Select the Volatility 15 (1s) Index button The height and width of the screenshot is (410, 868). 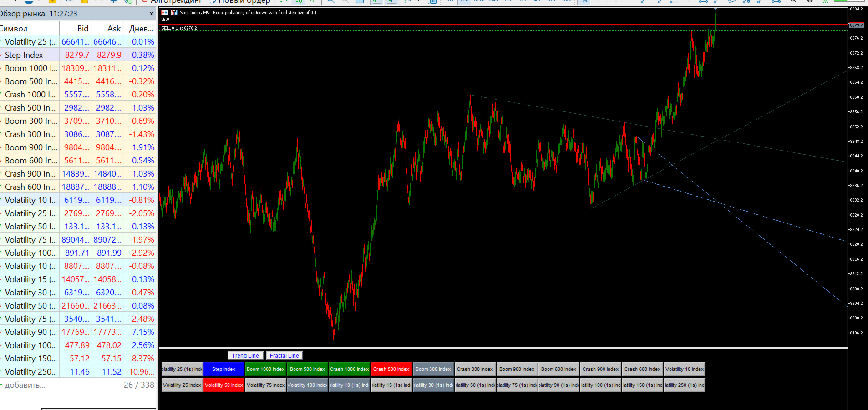pyautogui.click(x=391, y=385)
